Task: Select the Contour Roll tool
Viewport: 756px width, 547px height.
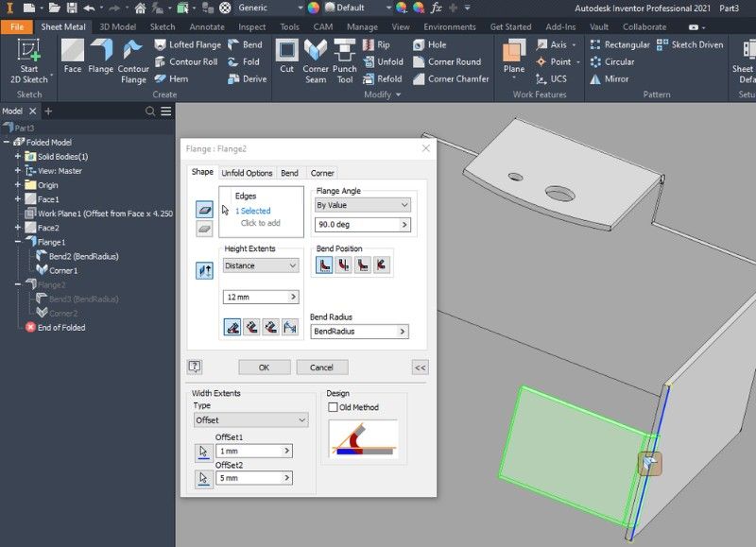Action: pyautogui.click(x=186, y=61)
